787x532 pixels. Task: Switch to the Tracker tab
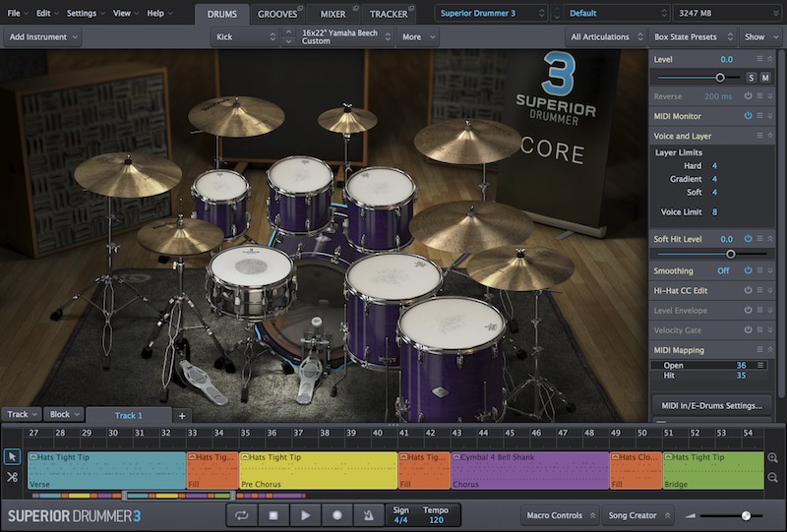[x=389, y=14]
